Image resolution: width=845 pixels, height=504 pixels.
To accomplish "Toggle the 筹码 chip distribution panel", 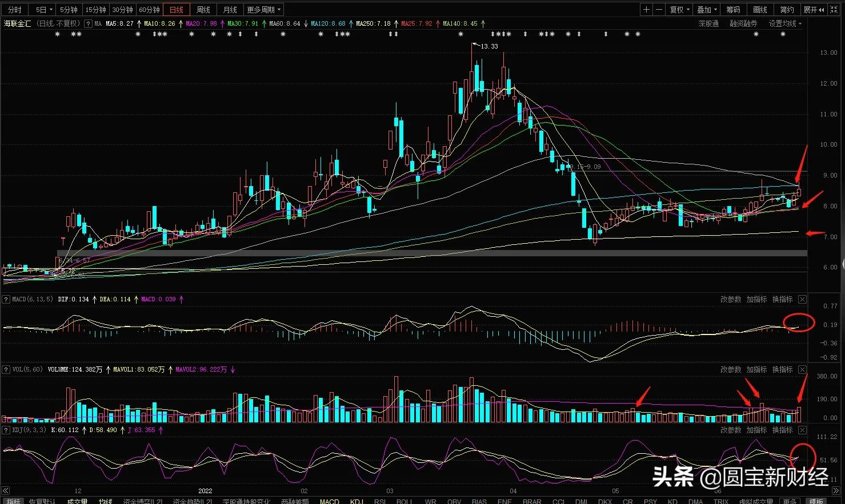I will 733,10.
